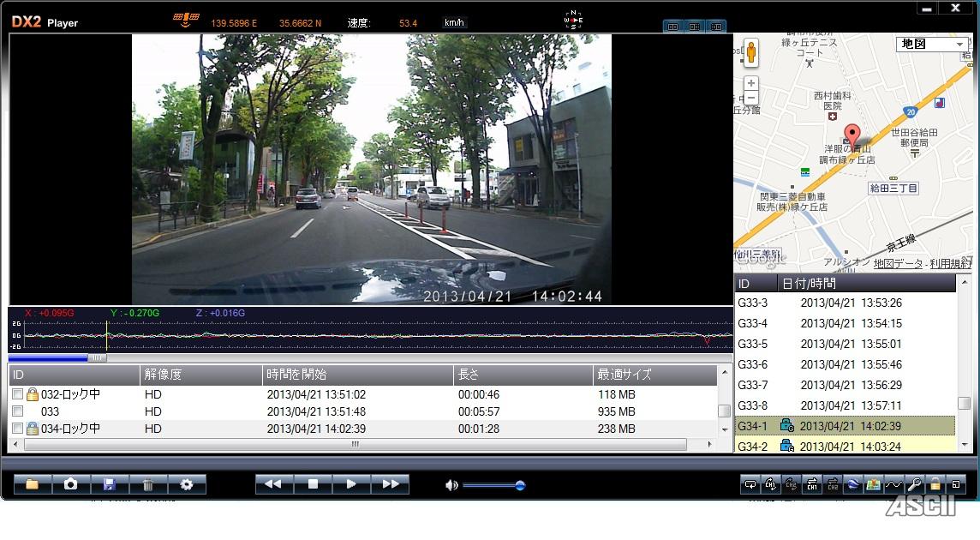Click the compass direction indicator

click(573, 20)
